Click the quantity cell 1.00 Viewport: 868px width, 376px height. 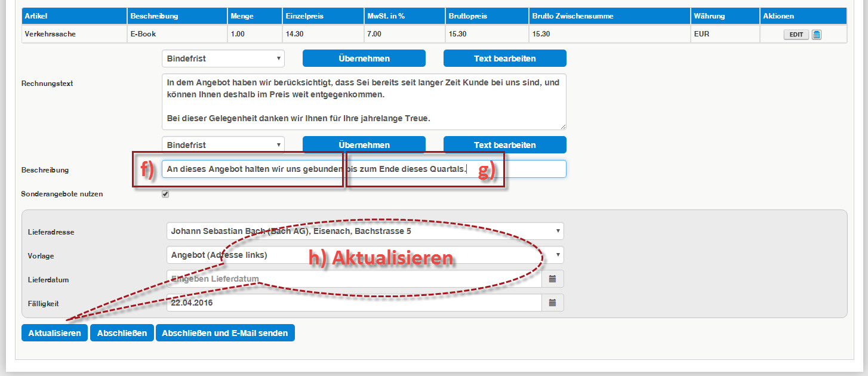(255, 34)
